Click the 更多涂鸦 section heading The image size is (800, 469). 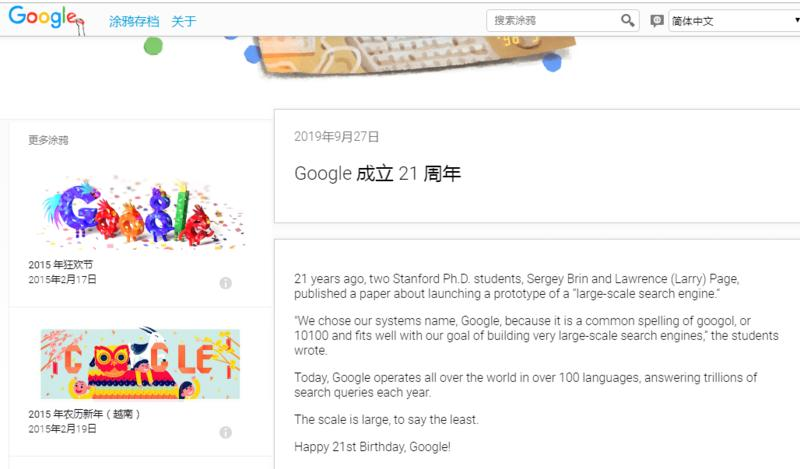48,140
